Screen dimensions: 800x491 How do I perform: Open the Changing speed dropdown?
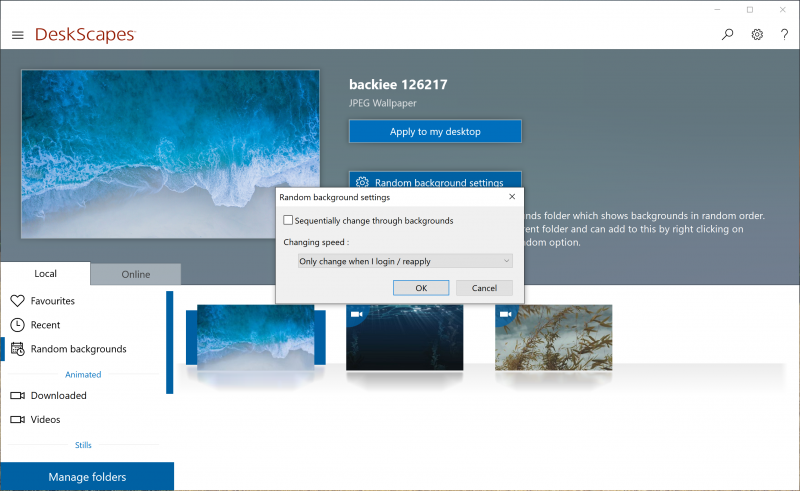tap(405, 261)
